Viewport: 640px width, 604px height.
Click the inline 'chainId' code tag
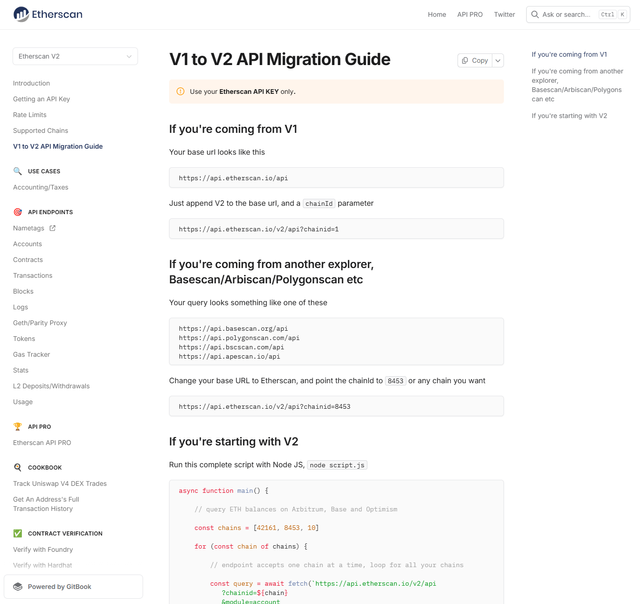pyautogui.click(x=319, y=203)
